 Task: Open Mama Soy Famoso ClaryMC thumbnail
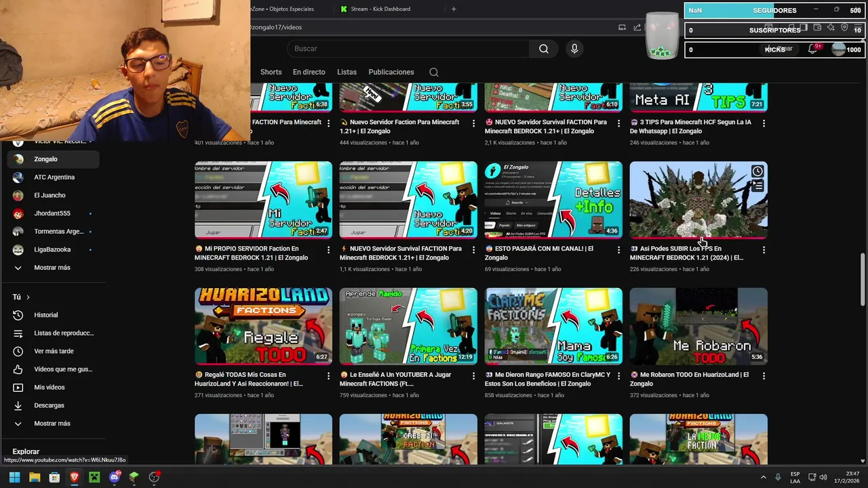point(553,326)
